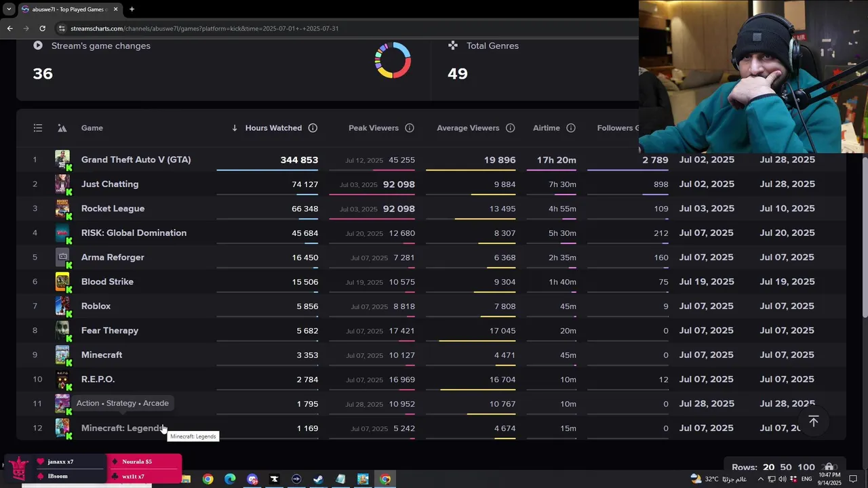Click the Rocket League game thumbnail
This screenshot has height=488, width=868.
(x=62, y=209)
